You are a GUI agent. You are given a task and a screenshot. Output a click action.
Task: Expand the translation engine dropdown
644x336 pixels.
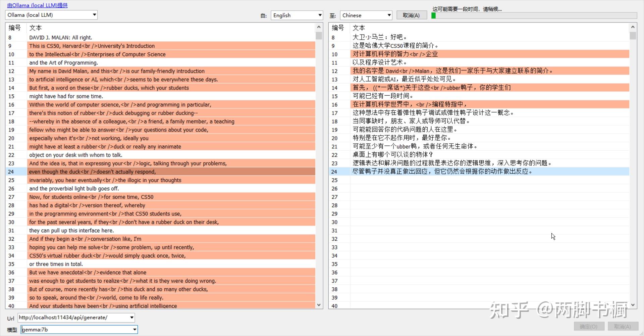(94, 15)
